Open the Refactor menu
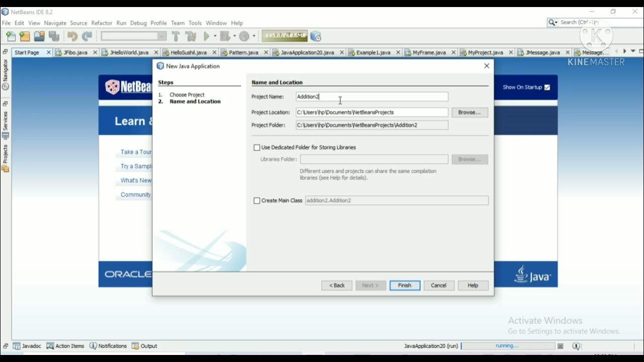The height and width of the screenshot is (362, 644). 102,23
